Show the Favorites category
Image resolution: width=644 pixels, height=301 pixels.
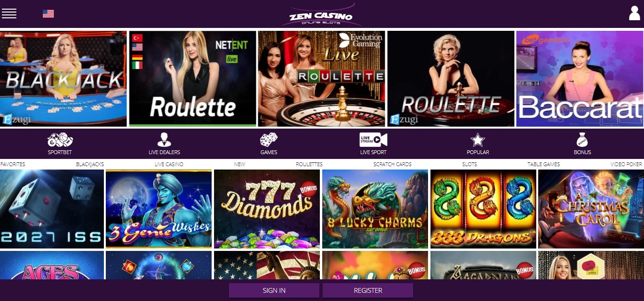coord(13,164)
